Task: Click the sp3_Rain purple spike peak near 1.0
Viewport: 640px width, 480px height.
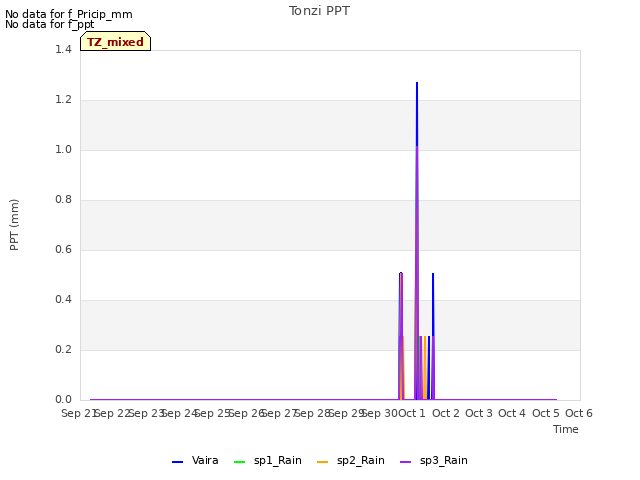Action: pos(417,147)
